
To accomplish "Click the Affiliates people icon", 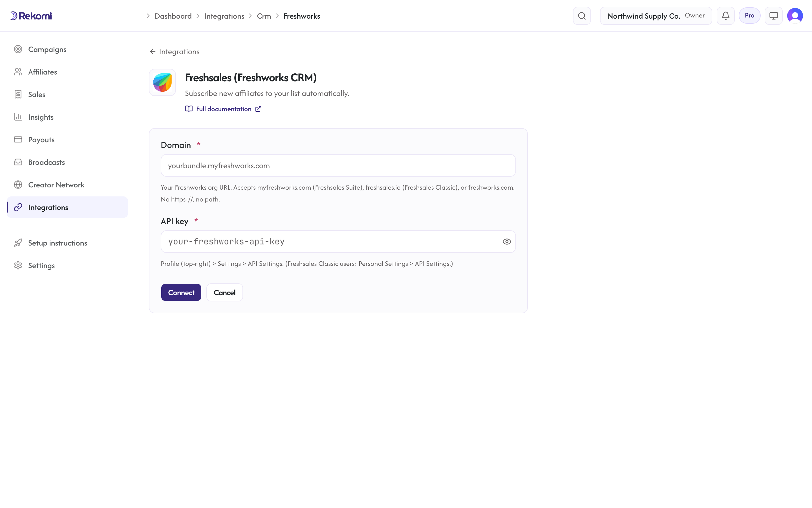I will (x=18, y=72).
